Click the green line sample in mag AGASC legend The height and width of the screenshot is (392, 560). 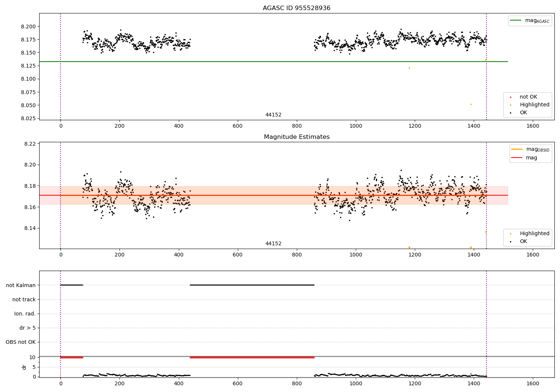point(516,21)
